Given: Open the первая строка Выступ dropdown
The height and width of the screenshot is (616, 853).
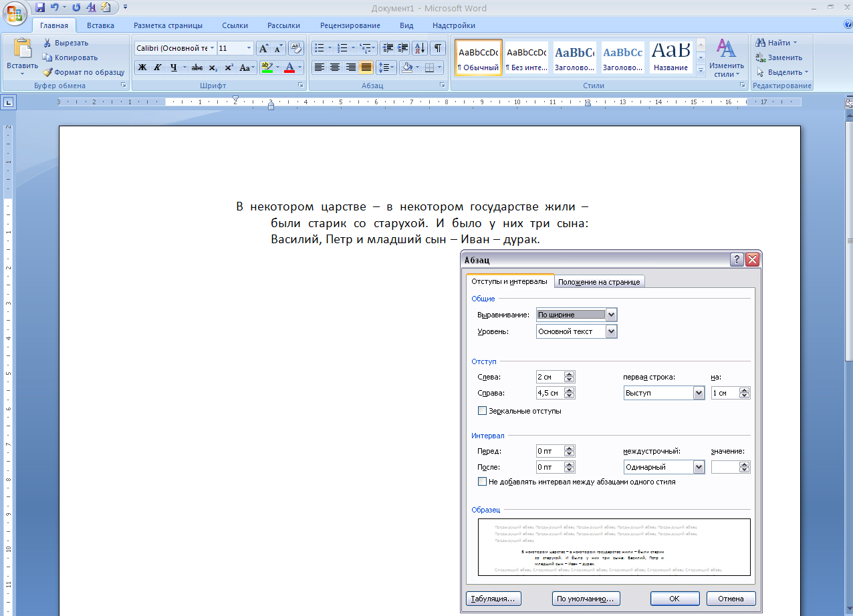Looking at the screenshot, I should (x=699, y=393).
